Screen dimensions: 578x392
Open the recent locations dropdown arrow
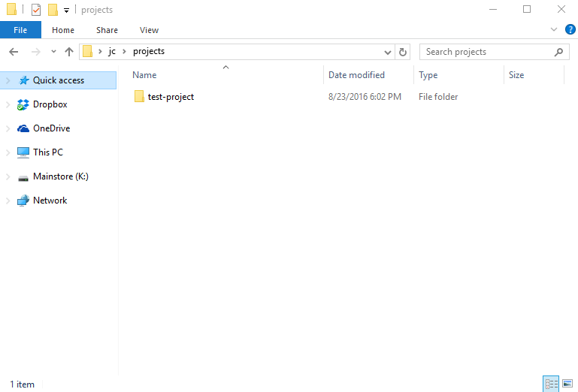(53, 52)
